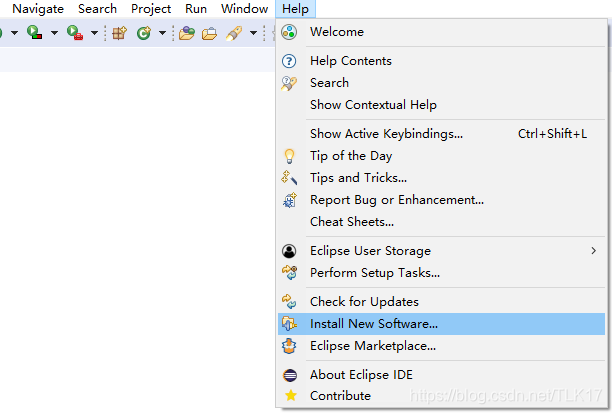Click the Search highlighter pen toolbar icon
The image size is (612, 414).
[x=234, y=33]
